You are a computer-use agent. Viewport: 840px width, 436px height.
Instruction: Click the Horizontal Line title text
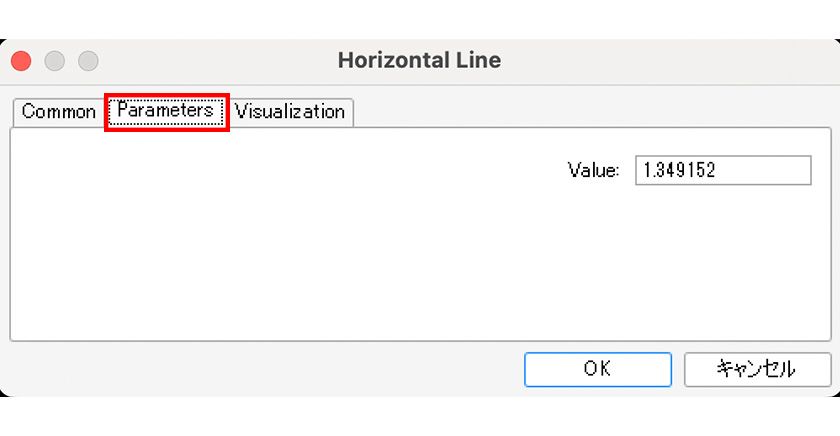pos(419,60)
